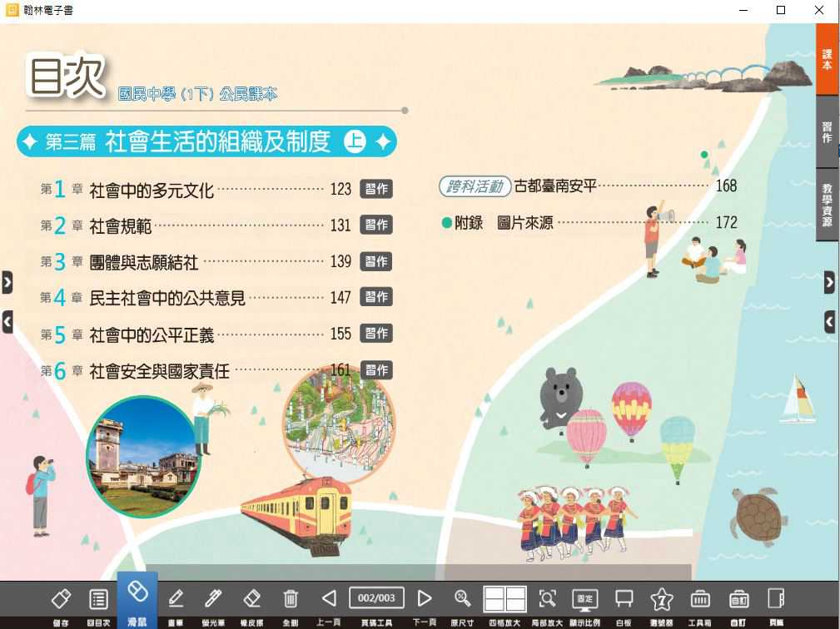Click the 翰林電子書 app icon in title bar

click(x=12, y=10)
